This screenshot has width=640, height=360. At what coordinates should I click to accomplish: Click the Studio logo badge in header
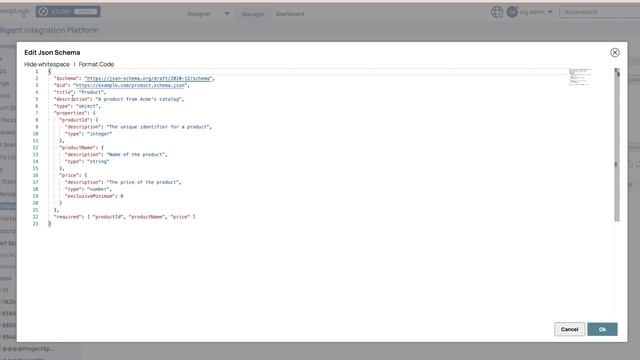click(x=68, y=11)
